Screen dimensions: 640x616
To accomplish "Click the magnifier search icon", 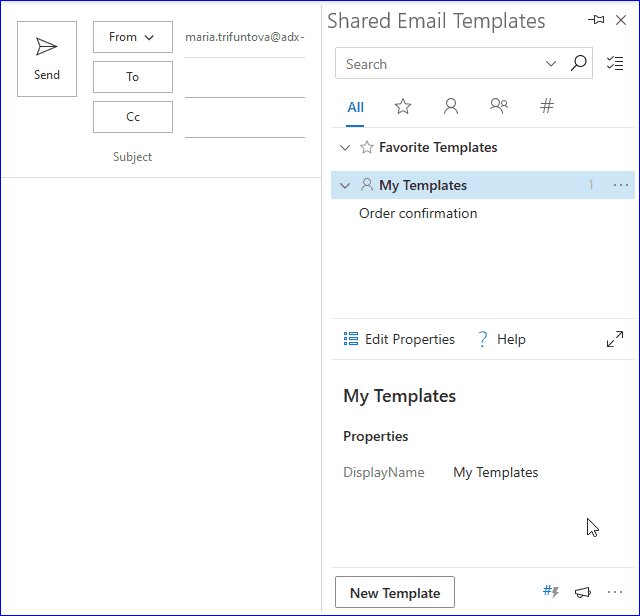I will coord(578,63).
